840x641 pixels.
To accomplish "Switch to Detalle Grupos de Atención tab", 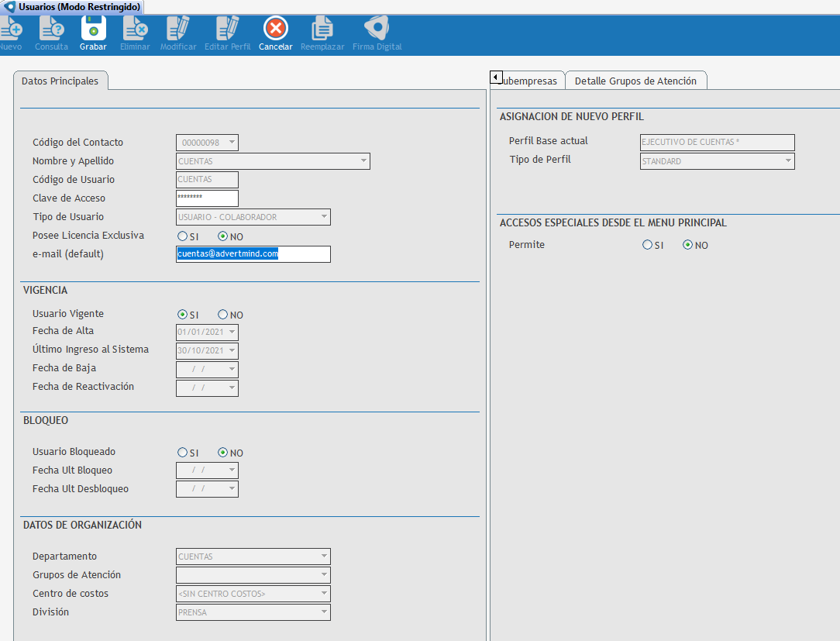I will tap(635, 81).
